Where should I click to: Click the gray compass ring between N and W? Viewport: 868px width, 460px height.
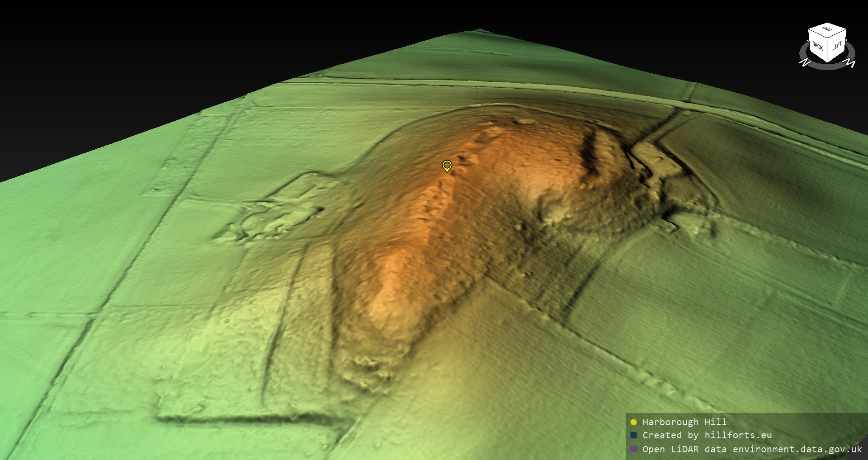tap(827, 66)
